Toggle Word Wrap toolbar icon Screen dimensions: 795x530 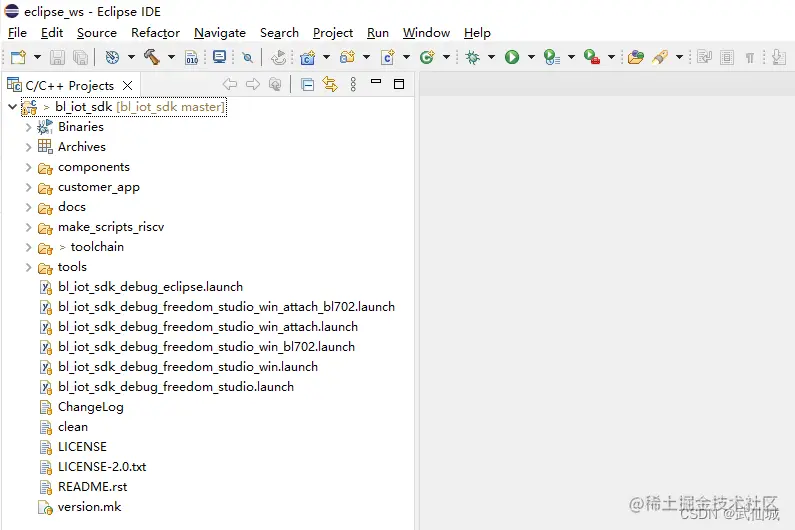coord(704,57)
